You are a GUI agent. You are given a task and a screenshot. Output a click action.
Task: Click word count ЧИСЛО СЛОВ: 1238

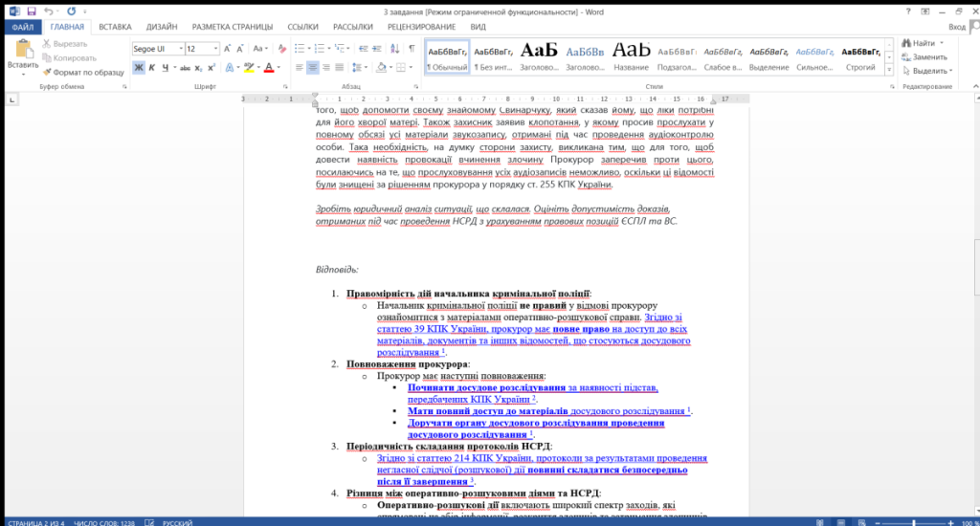tap(104, 522)
